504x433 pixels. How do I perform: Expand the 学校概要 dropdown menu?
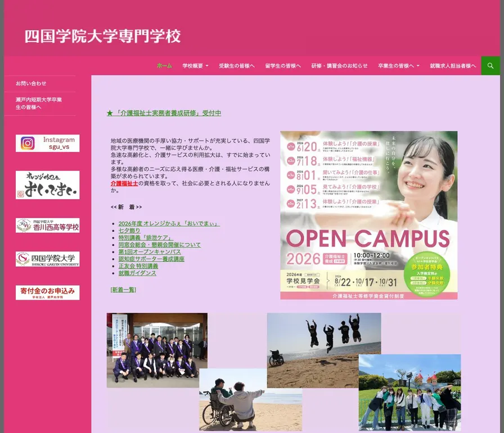coord(195,66)
